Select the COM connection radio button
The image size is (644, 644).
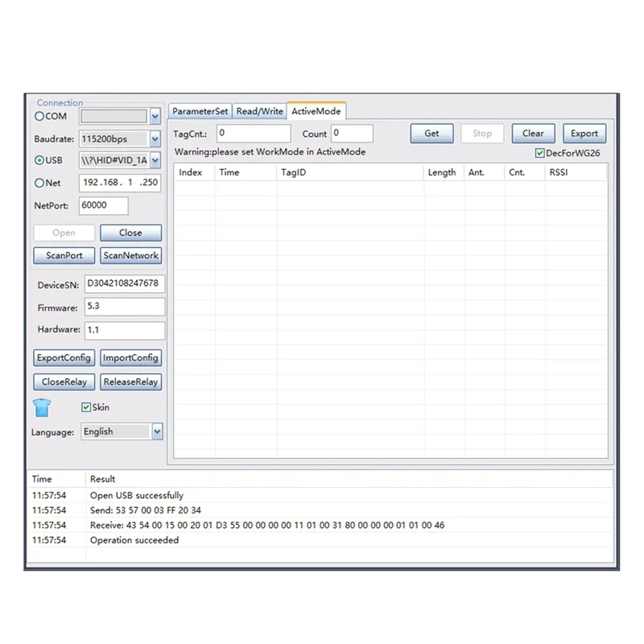tap(39, 116)
